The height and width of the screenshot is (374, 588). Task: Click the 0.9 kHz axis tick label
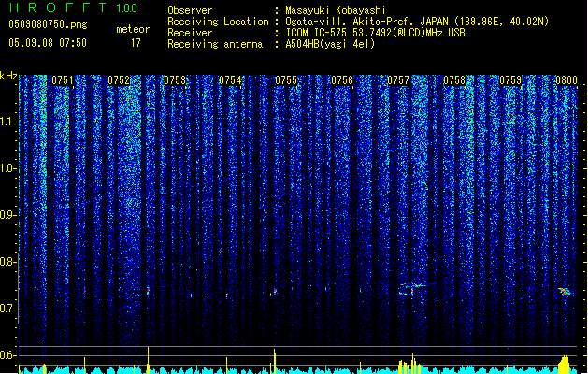[x=8, y=215]
